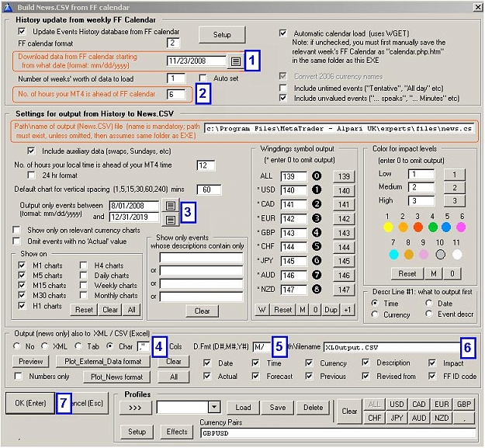Select the Currency radio for Descr Line #1

pos(375,314)
